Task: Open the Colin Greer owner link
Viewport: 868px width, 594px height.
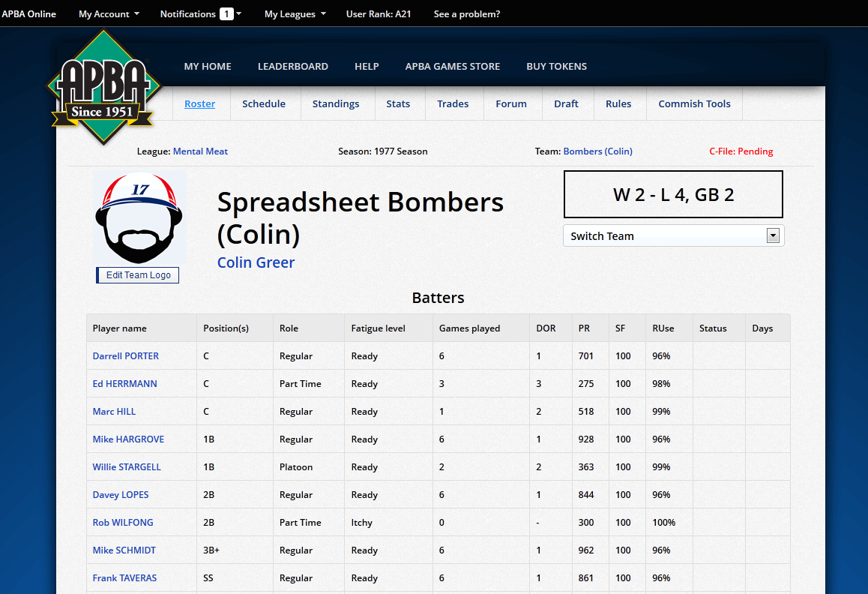Action: tap(256, 262)
